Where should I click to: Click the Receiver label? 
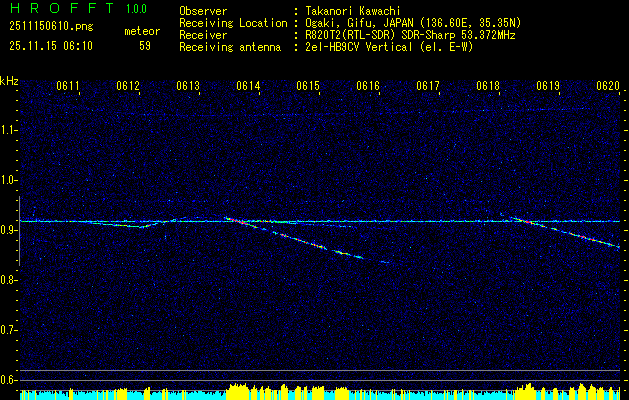[x=203, y=35]
